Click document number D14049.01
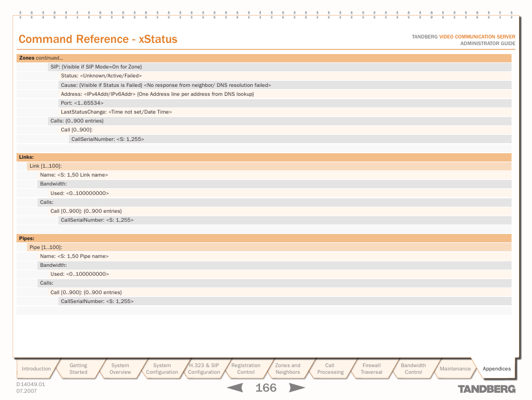532x400 pixels. pos(31,384)
